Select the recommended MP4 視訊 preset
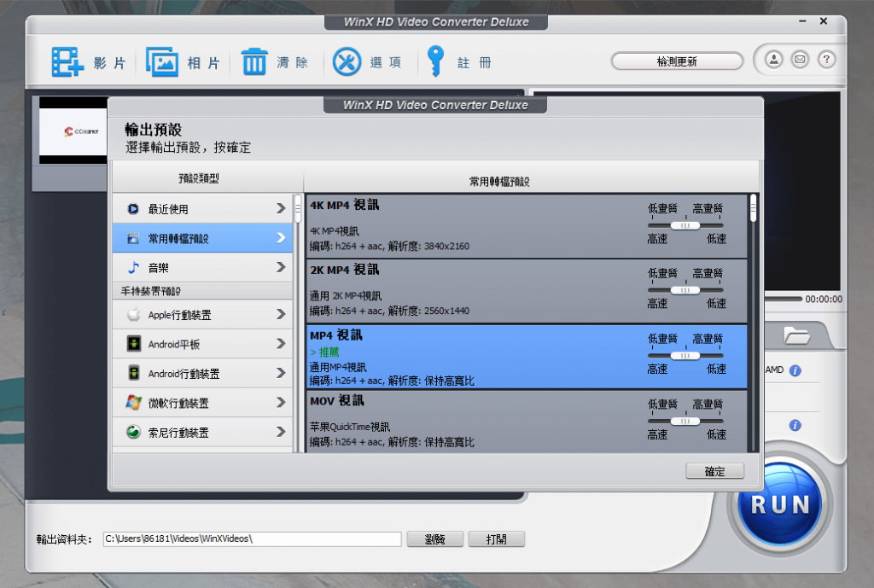874x588 pixels. pos(526,357)
